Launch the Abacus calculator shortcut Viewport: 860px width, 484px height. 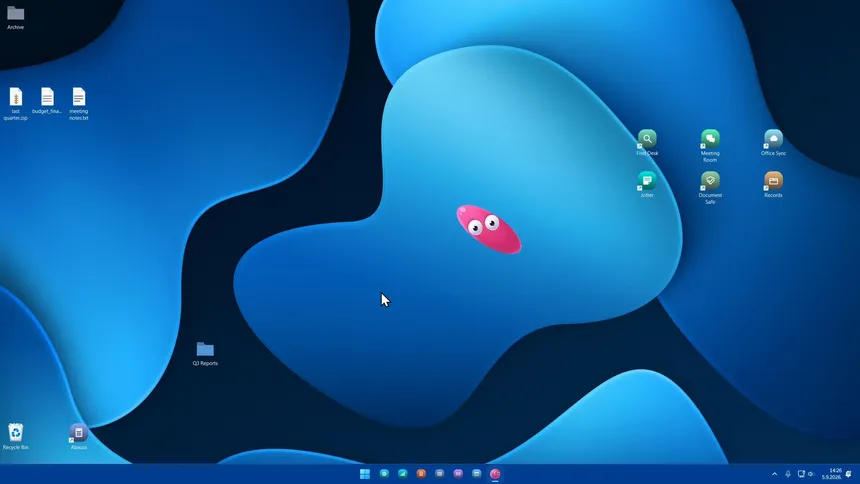click(x=78, y=436)
